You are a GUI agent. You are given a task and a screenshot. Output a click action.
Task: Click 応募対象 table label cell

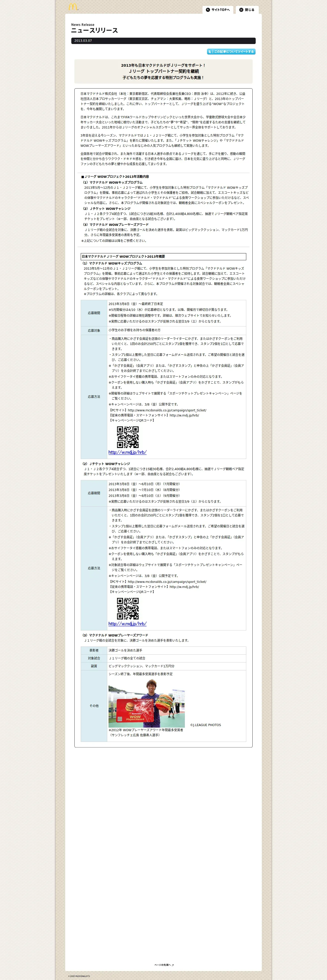tap(94, 330)
